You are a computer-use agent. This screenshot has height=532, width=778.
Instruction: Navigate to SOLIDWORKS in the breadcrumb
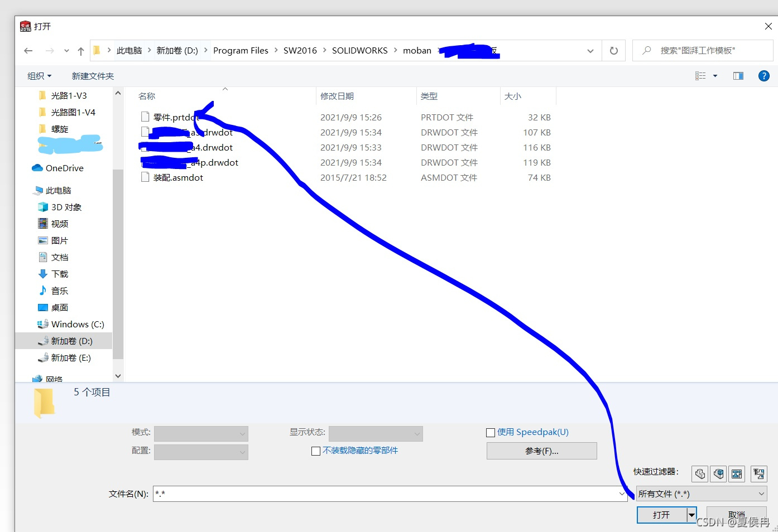pyautogui.click(x=360, y=50)
